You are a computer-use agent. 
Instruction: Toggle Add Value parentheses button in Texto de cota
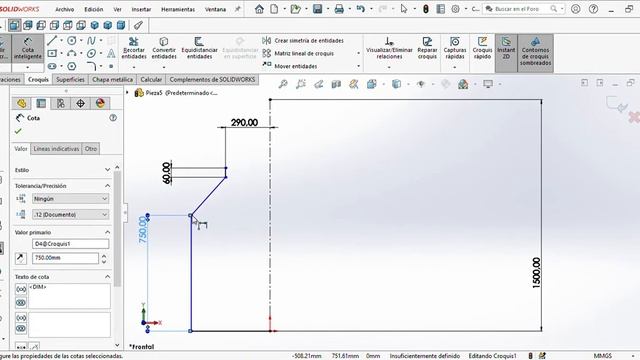click(x=21, y=289)
